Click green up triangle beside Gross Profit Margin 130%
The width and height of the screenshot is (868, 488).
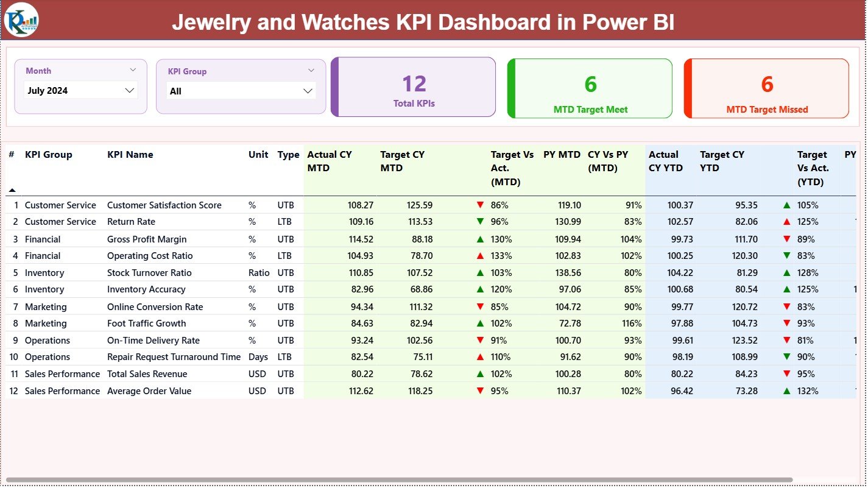coord(481,239)
